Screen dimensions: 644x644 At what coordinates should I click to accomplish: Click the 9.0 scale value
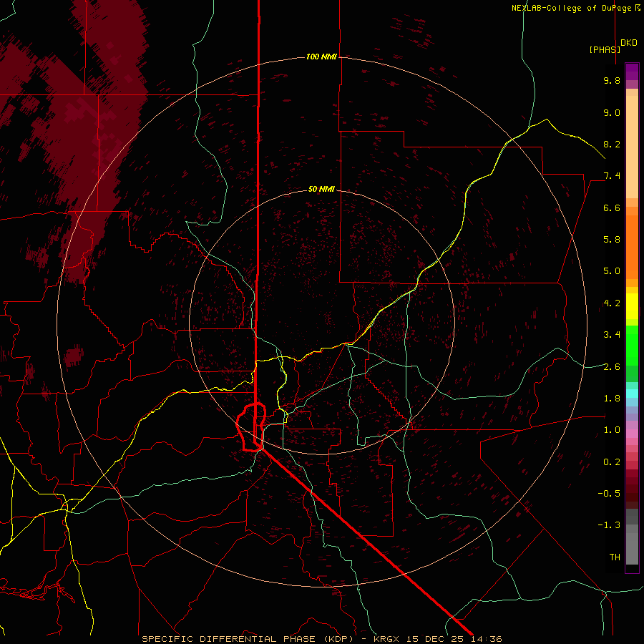[x=612, y=112]
